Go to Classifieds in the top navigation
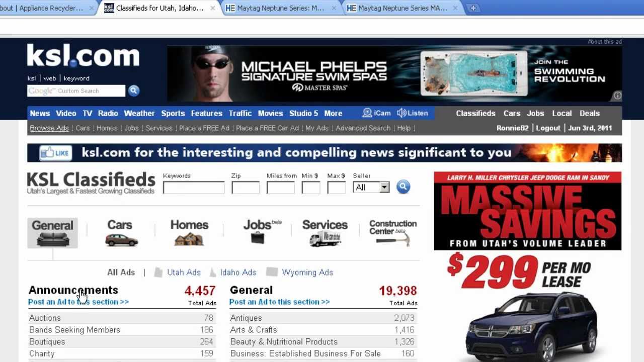The height and width of the screenshot is (362, 644). click(475, 113)
